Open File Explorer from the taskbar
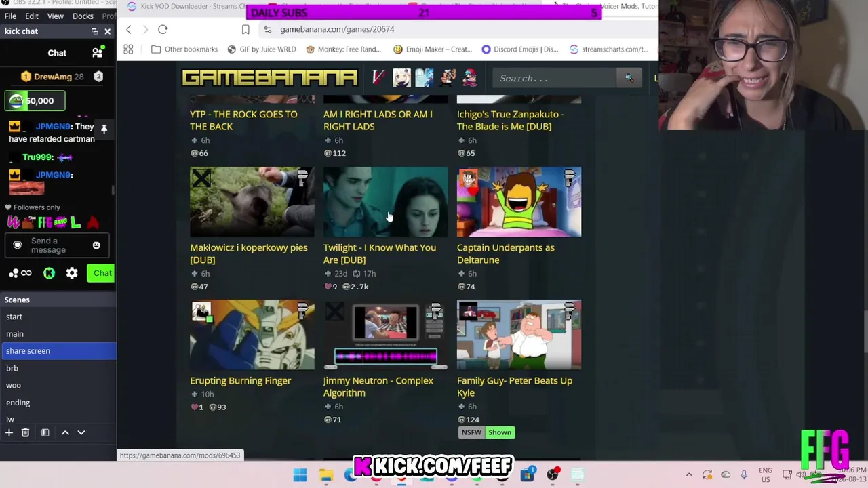The image size is (868, 488). (x=326, y=475)
